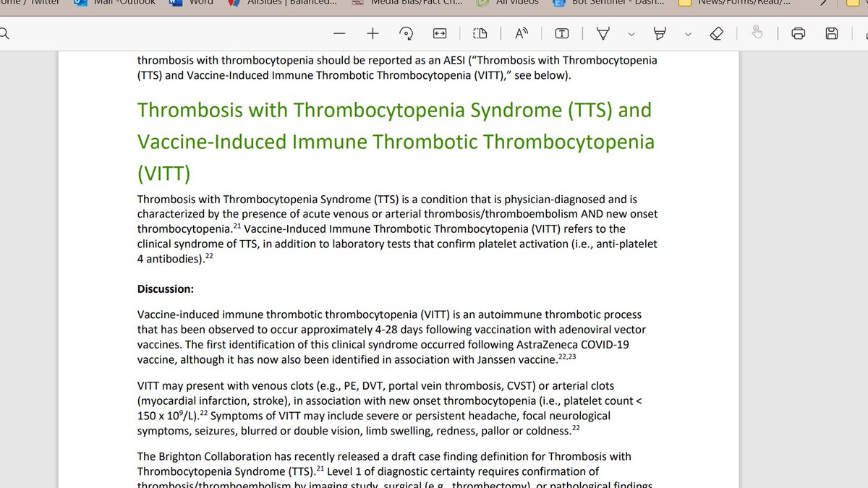
Task: Click footnote 22,23 after "Janssen vaccine."
Action: click(566, 356)
